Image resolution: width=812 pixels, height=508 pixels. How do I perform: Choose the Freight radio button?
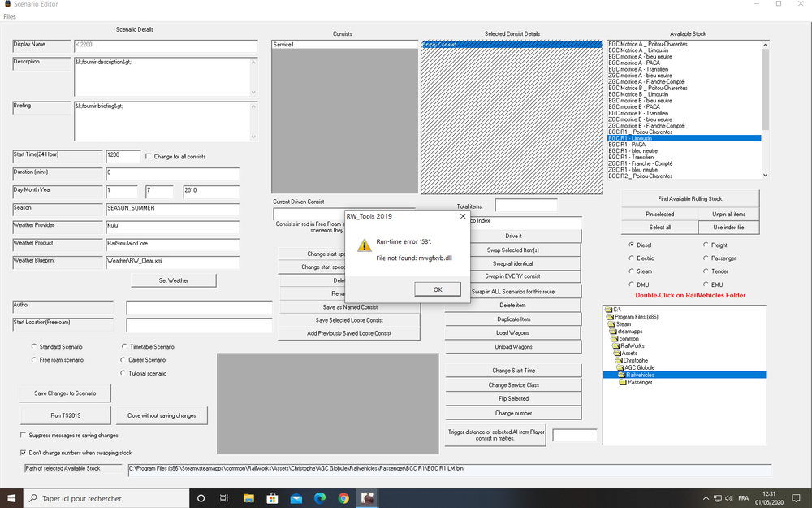706,245
